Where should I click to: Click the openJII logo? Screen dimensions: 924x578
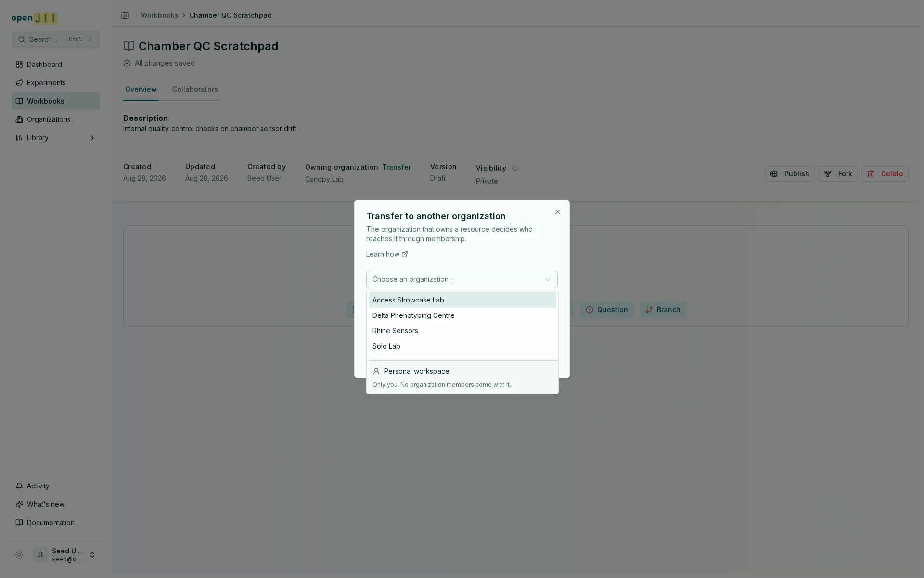tap(35, 18)
